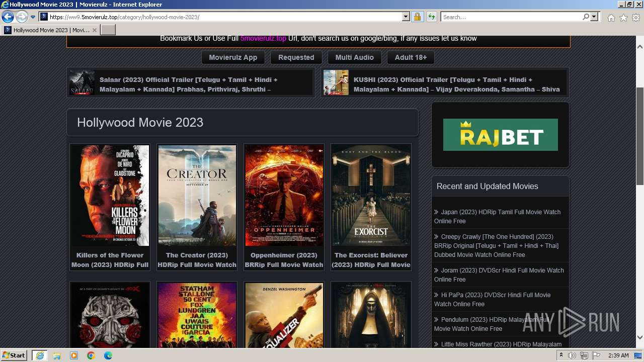
Task: Open the Home icon in IE toolbar
Action: [x=611, y=18]
